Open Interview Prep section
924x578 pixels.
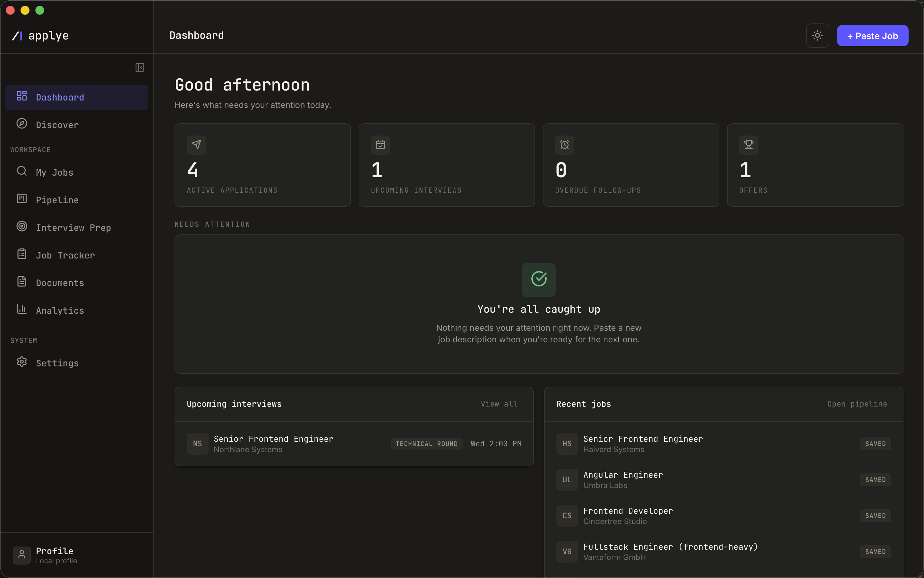pos(76,227)
